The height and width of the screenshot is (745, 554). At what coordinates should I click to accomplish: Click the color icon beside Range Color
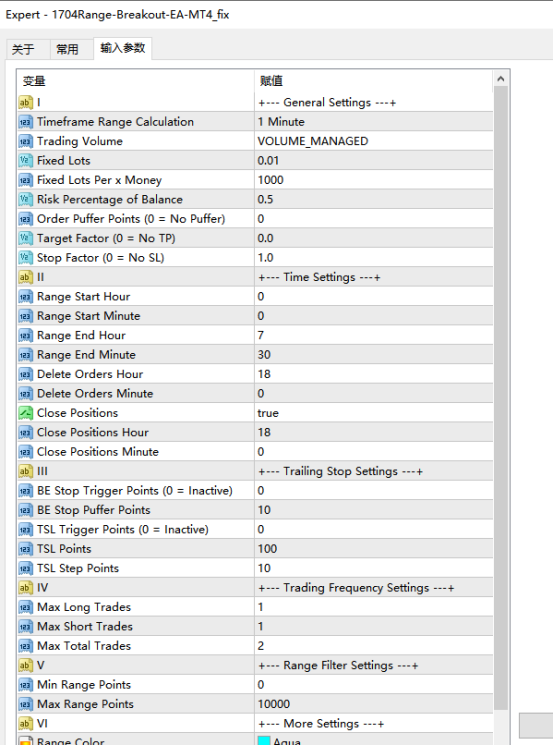coord(25,740)
